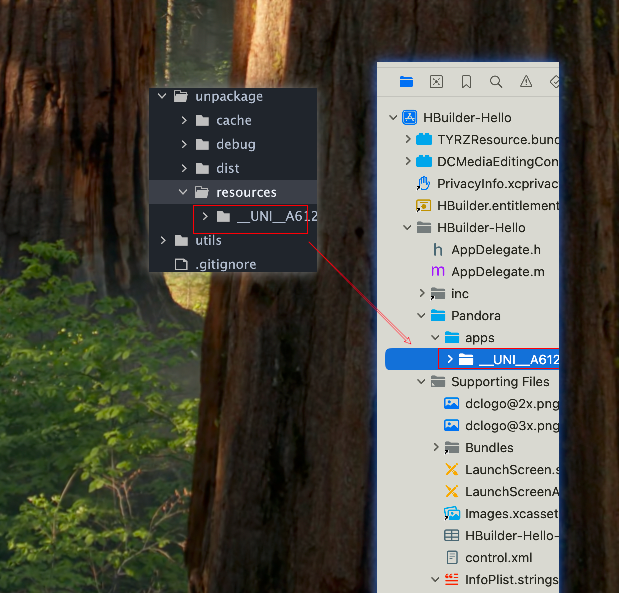Open the Find navigator magnifier icon
This screenshot has height=593, width=619.
tap(496, 82)
